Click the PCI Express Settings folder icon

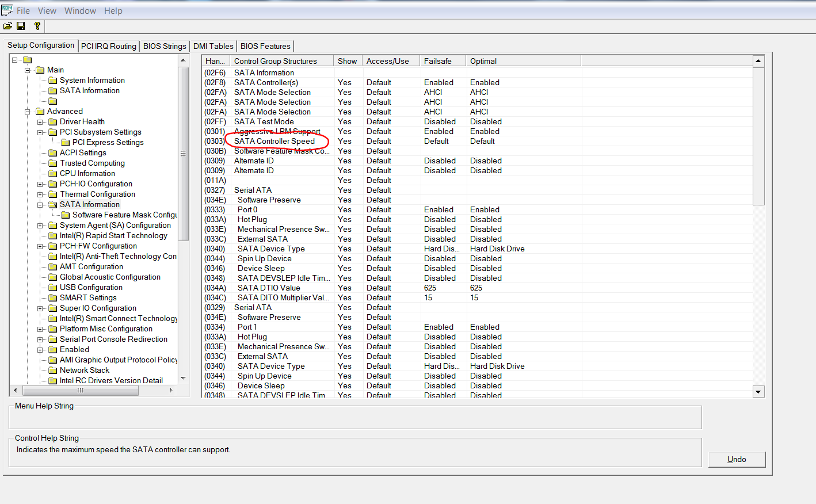(x=66, y=143)
